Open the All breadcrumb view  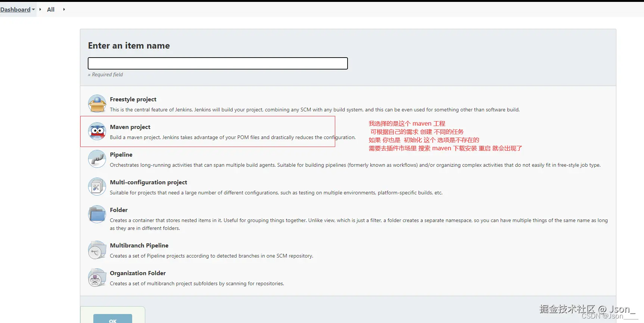[51, 9]
